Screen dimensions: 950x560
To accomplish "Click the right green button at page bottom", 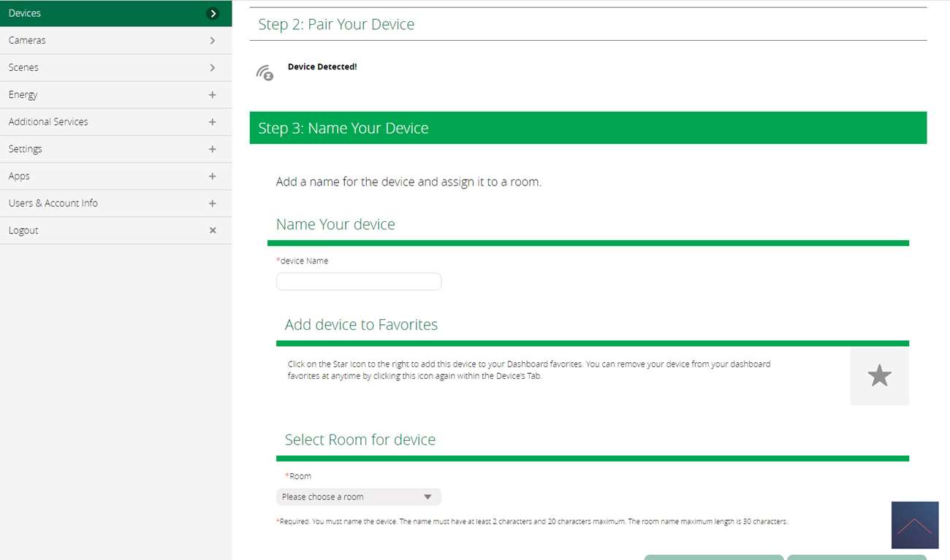I will coord(856,557).
